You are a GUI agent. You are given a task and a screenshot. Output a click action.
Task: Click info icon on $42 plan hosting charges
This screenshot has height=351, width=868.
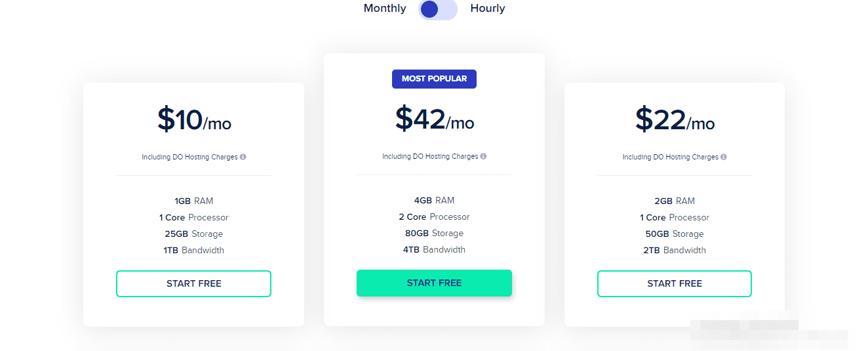point(484,157)
